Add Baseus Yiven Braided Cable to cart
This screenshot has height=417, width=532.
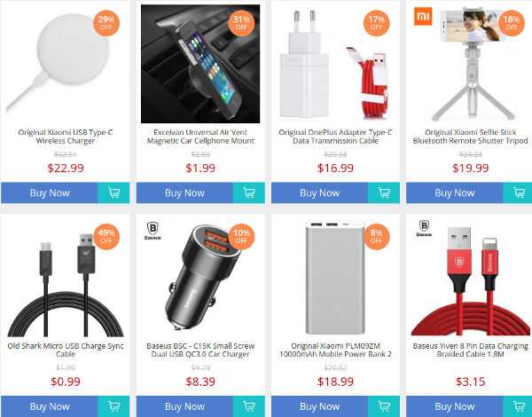[518, 406]
